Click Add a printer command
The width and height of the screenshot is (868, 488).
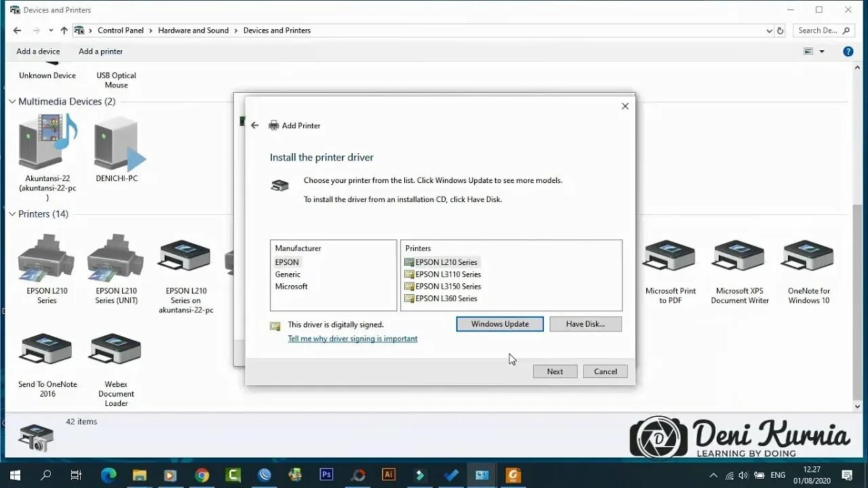tap(100, 52)
